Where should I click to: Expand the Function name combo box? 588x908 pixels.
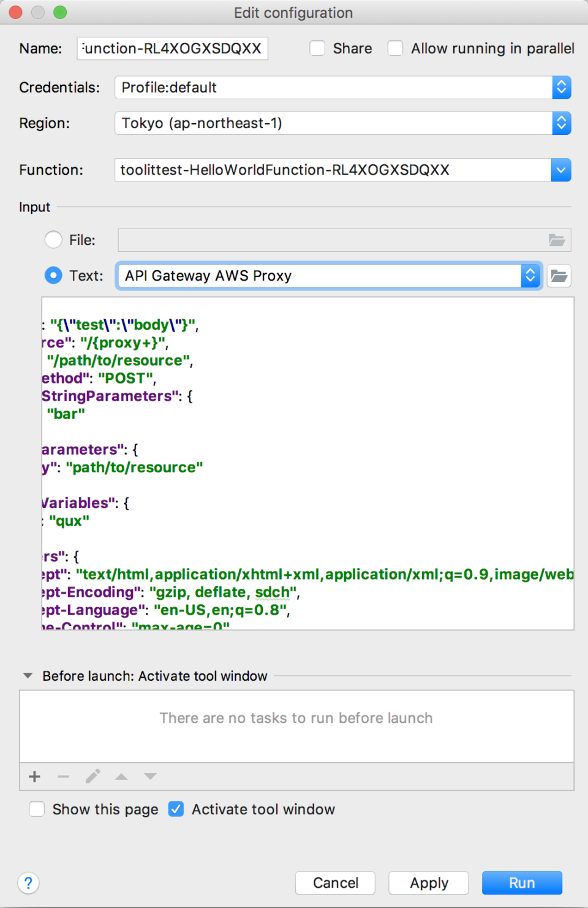coord(561,170)
